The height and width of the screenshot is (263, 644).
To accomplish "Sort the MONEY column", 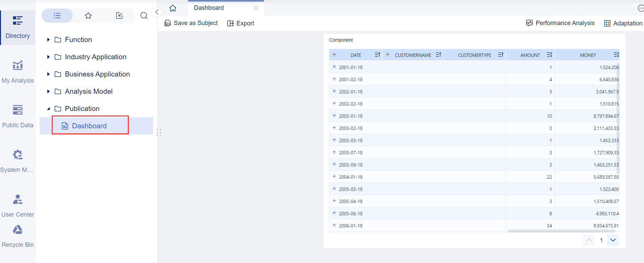I will click(x=616, y=55).
